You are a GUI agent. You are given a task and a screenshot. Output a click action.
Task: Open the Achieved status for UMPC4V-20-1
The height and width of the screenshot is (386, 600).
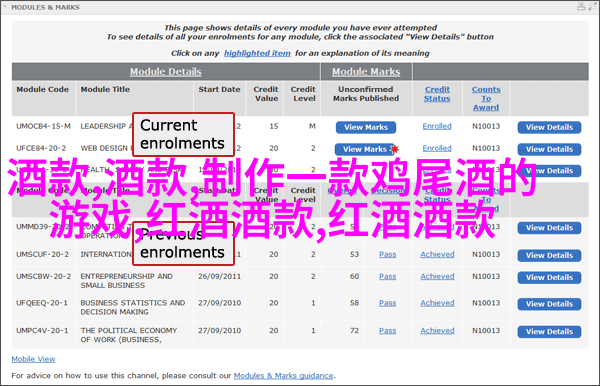pyautogui.click(x=437, y=331)
